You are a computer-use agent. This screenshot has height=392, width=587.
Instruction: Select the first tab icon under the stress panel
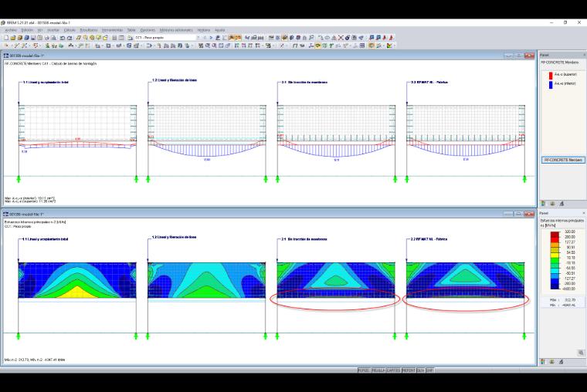[x=543, y=361]
